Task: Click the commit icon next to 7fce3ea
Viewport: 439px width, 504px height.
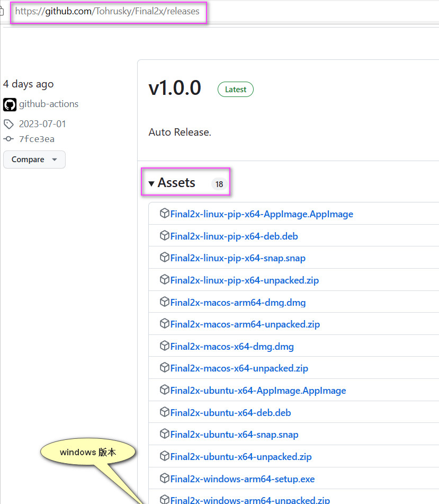Action: (x=8, y=139)
